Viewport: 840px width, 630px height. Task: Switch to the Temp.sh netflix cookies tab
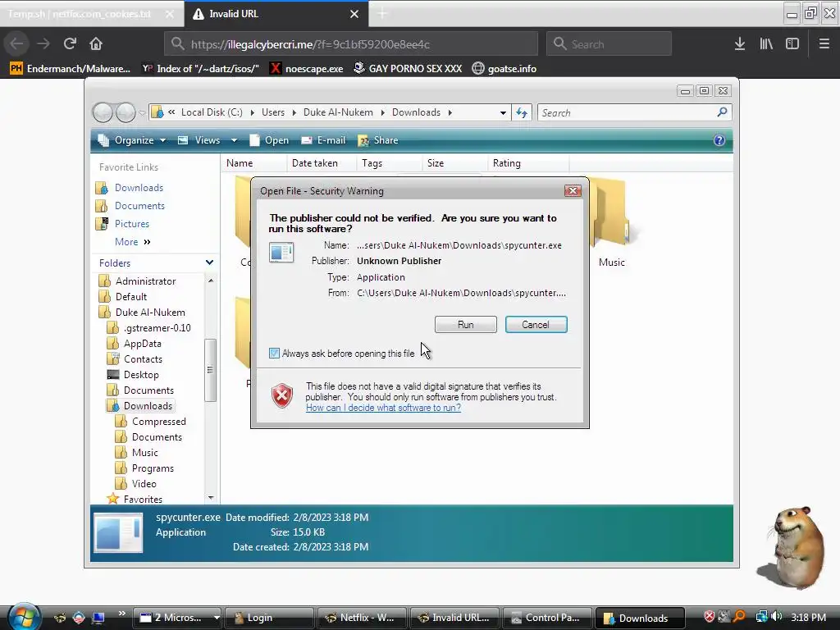pyautogui.click(x=92, y=14)
